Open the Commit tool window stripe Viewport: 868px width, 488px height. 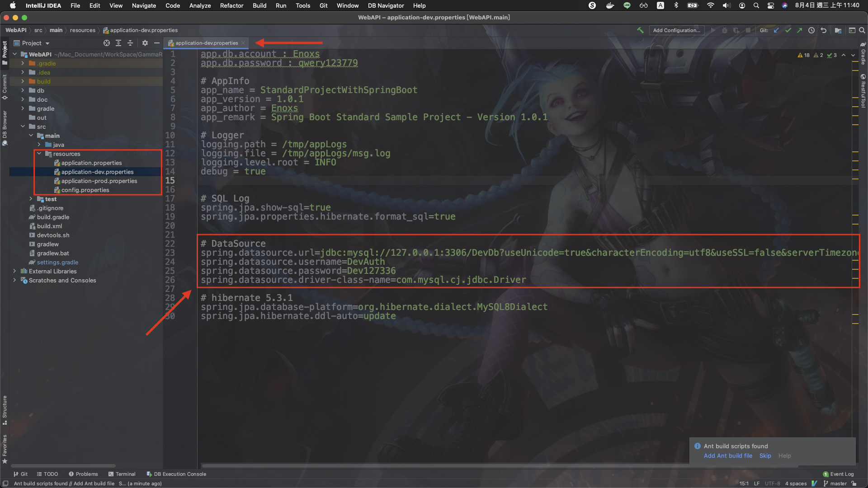[5, 87]
